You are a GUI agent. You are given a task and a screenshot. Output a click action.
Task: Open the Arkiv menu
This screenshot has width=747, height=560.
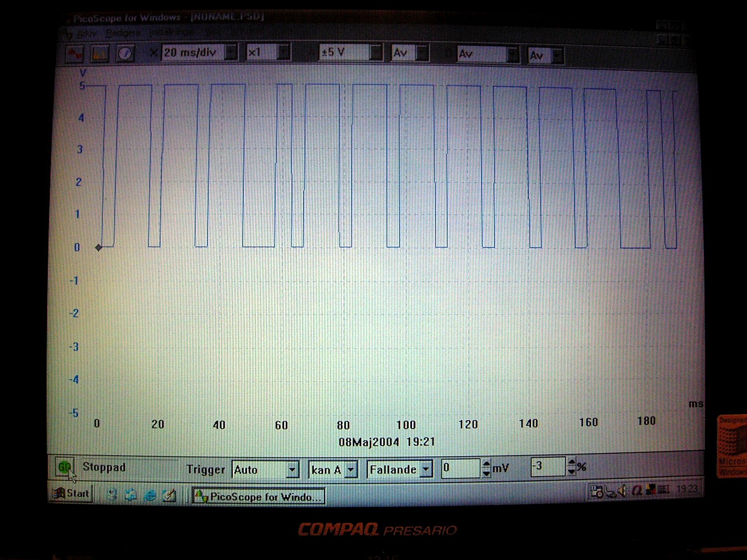(x=87, y=34)
